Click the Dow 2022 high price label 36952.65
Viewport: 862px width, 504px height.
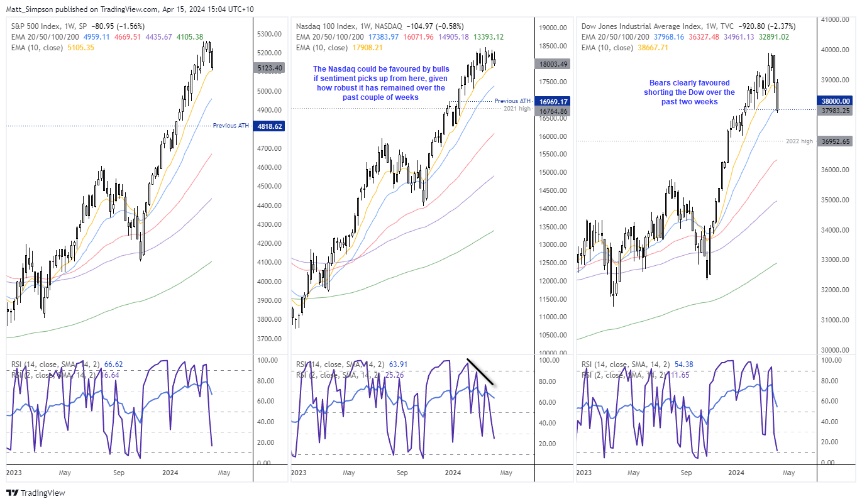pyautogui.click(x=836, y=141)
